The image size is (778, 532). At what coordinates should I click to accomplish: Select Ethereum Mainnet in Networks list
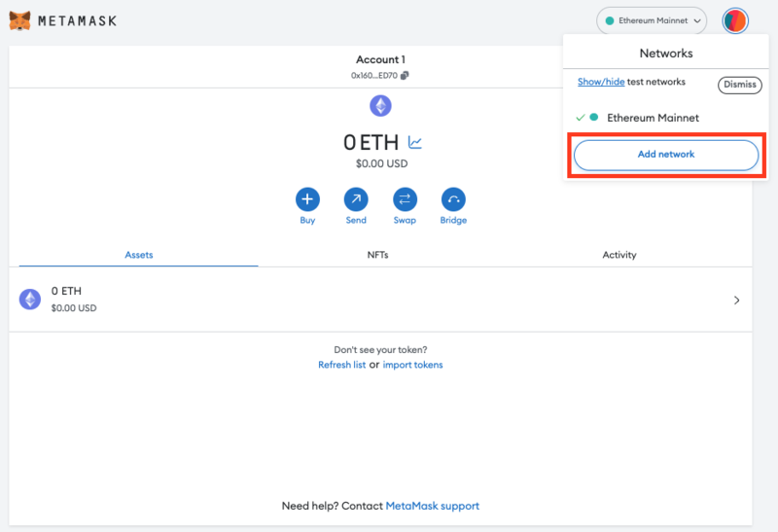(x=653, y=118)
